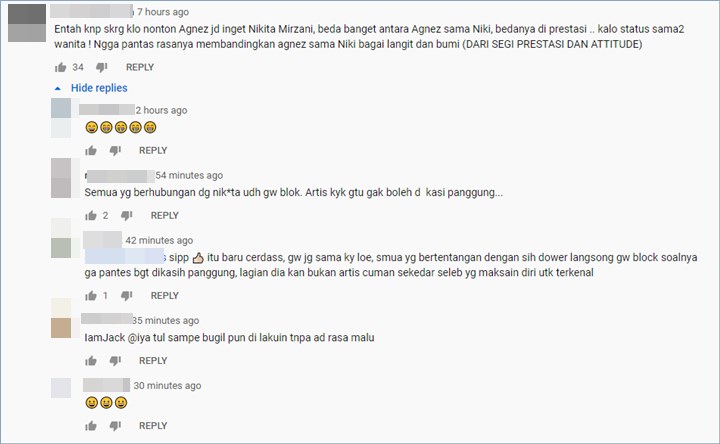Like the top comment with 34 likes
720x444 pixels.
[61, 67]
